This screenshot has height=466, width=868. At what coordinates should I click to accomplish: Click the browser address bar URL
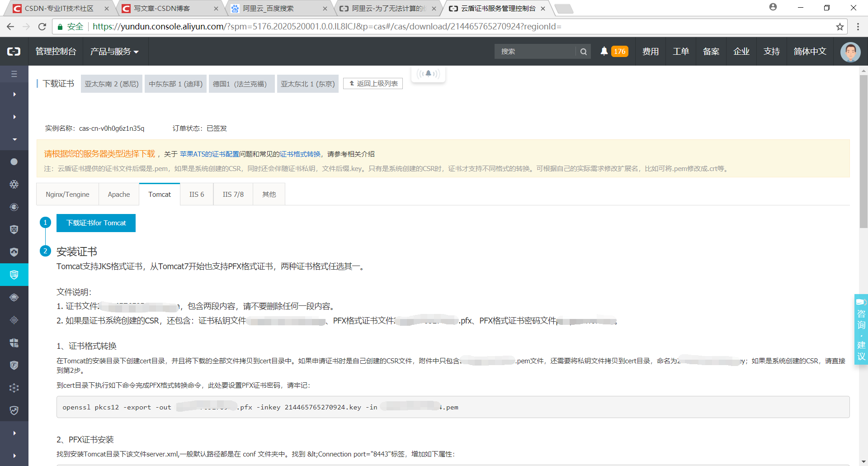click(x=327, y=27)
